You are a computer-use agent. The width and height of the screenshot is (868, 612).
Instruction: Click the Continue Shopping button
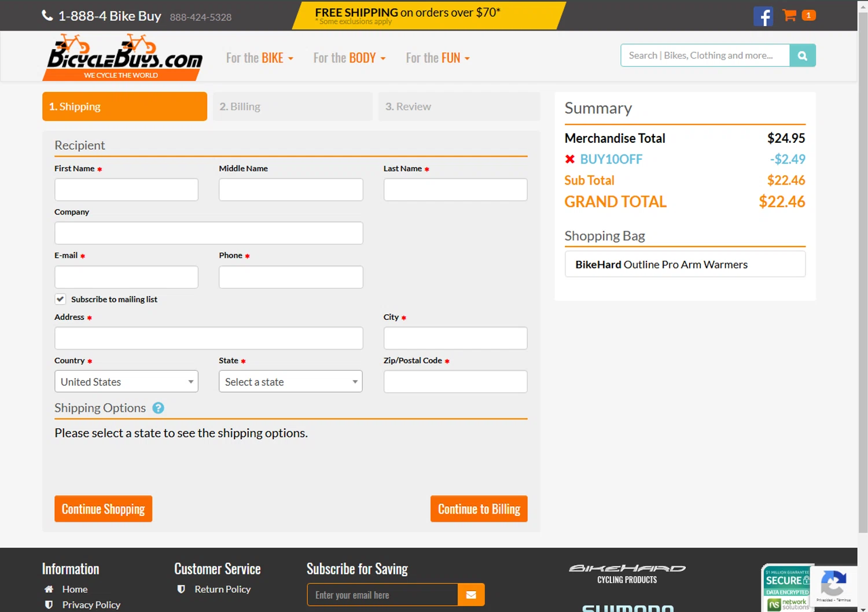[104, 509]
